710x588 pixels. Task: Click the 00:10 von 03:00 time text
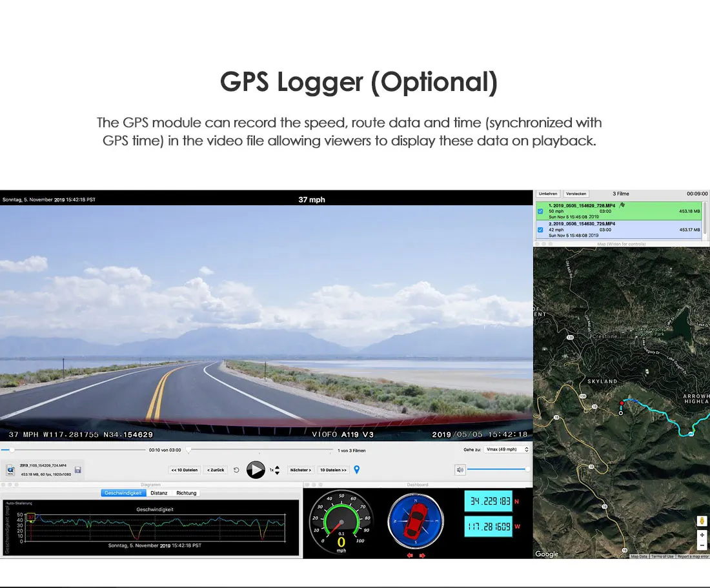(x=165, y=450)
